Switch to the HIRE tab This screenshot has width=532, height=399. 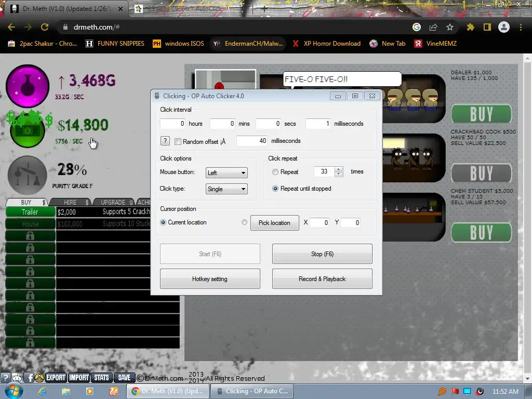pos(71,202)
